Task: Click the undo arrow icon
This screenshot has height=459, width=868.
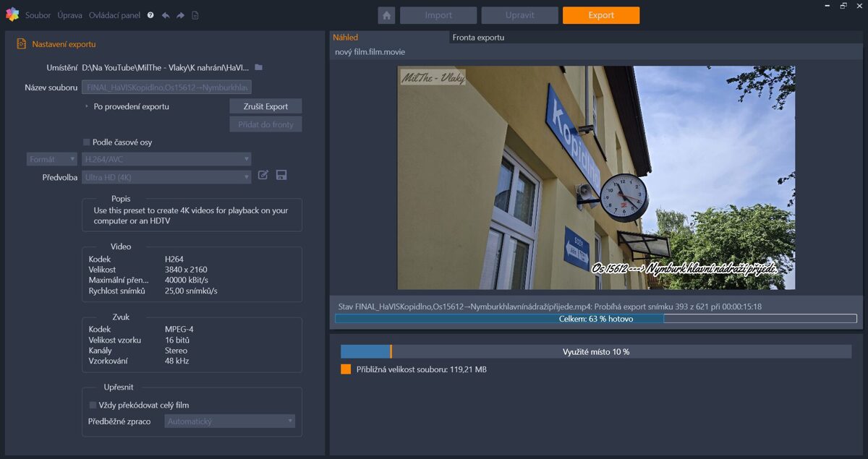Action: [x=166, y=15]
